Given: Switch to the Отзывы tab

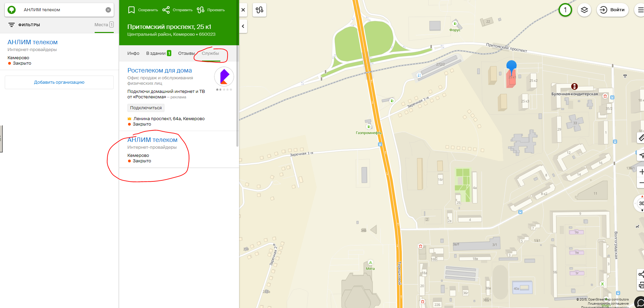Looking at the screenshot, I should click(x=186, y=53).
